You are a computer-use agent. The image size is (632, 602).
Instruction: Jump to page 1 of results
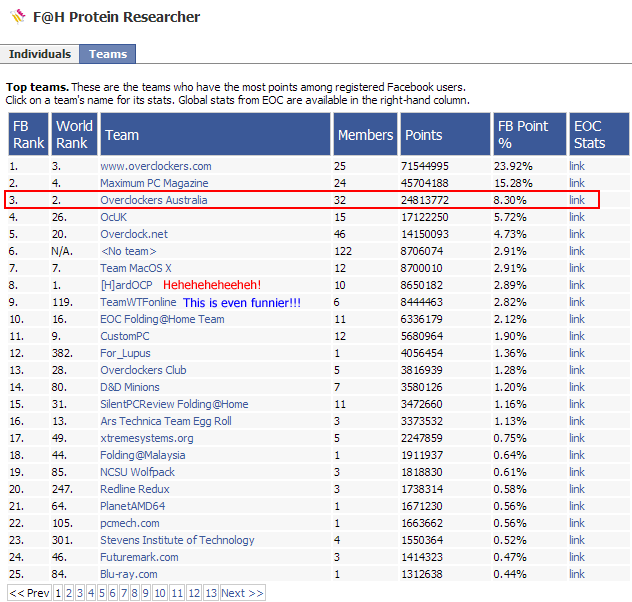[58, 593]
